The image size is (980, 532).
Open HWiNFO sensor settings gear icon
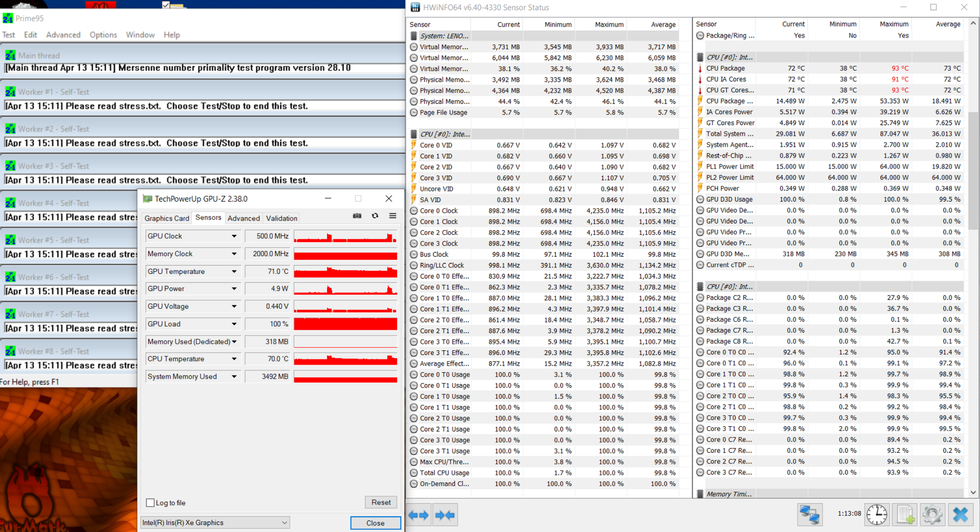(933, 515)
